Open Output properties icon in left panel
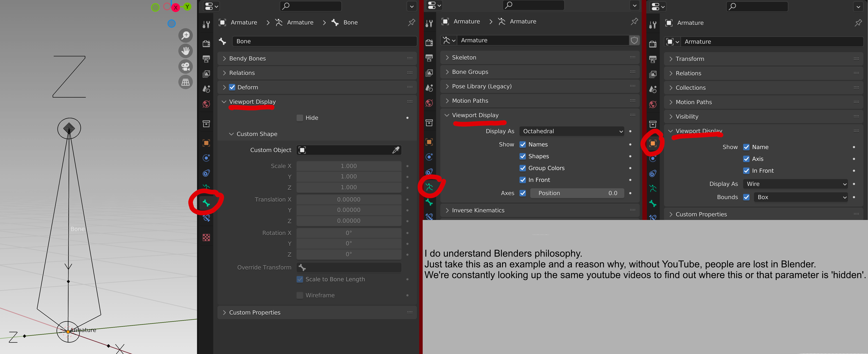Viewport: 868px width, 354px height. click(206, 59)
